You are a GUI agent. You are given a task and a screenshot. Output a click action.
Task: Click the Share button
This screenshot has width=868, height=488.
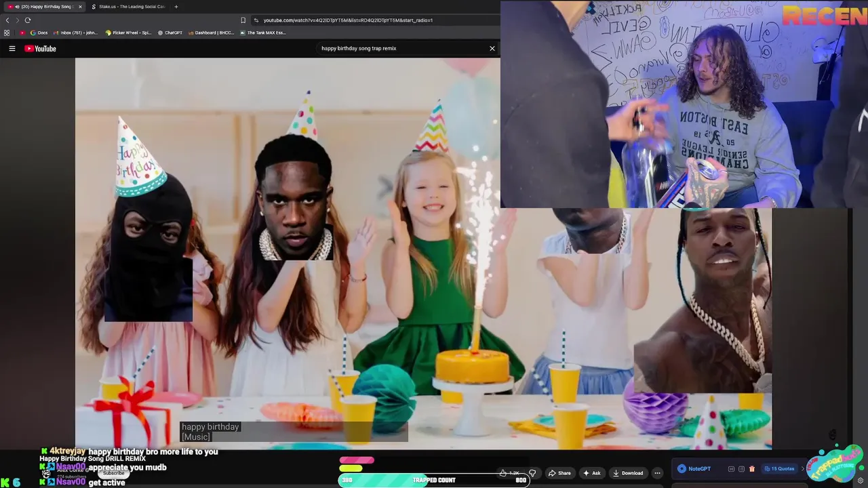pos(559,473)
